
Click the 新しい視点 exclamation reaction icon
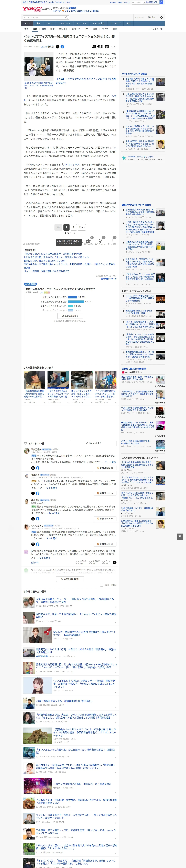[112, 241]
